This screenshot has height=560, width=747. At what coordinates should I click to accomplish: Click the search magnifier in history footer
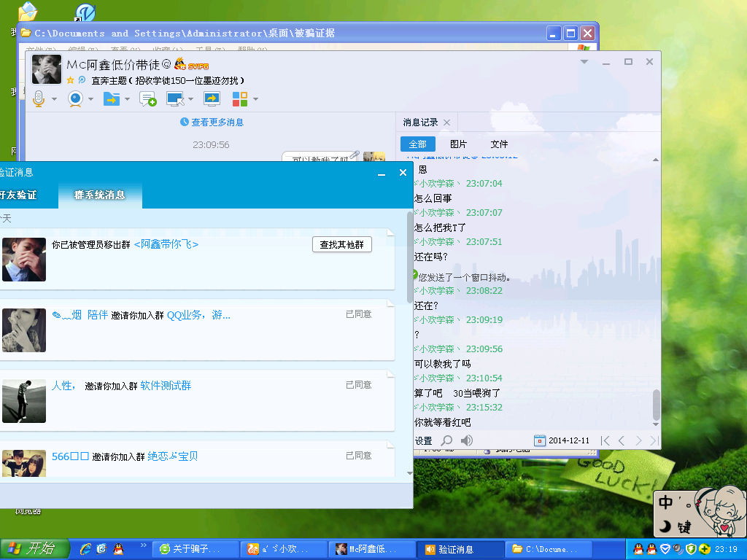(x=446, y=440)
